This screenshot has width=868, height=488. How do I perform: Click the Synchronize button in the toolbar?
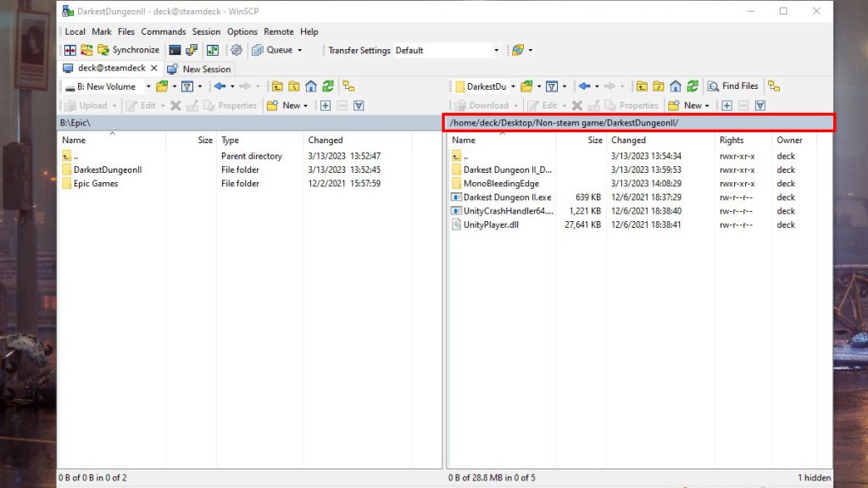pyautogui.click(x=129, y=50)
